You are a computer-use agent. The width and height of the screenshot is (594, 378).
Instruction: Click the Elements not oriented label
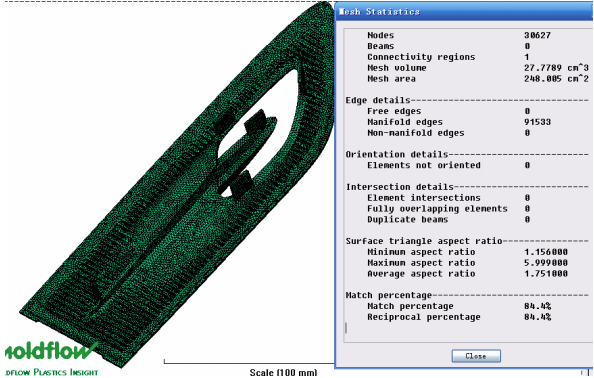pos(424,166)
